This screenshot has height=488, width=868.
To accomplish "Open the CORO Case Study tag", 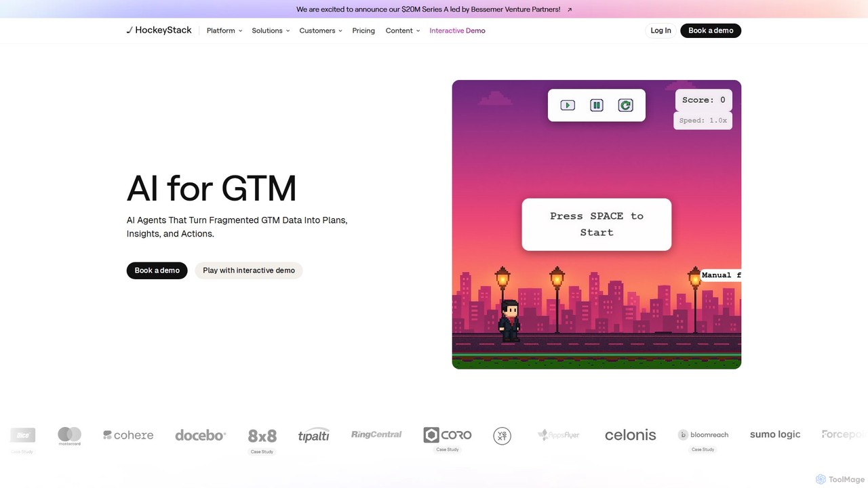I will 448,449.
